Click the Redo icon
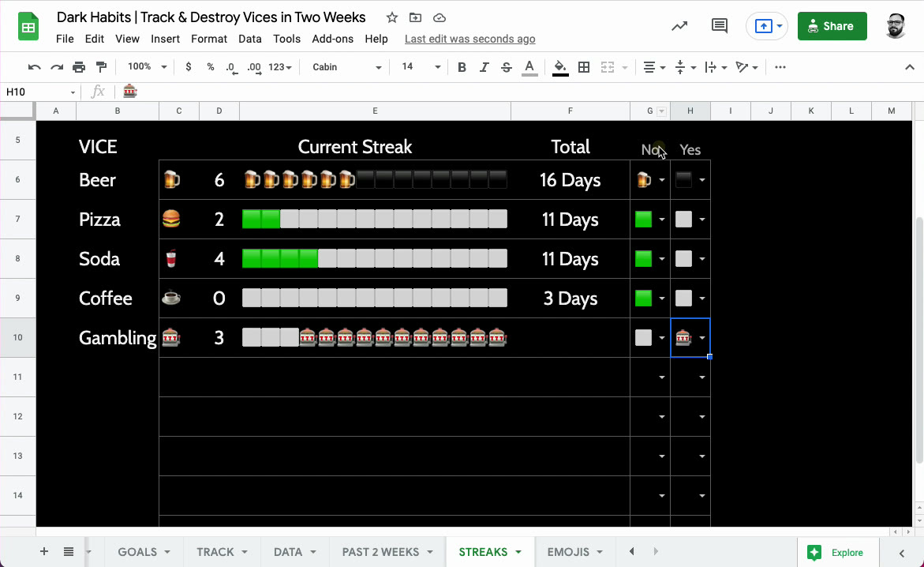This screenshot has height=567, width=924. point(57,67)
